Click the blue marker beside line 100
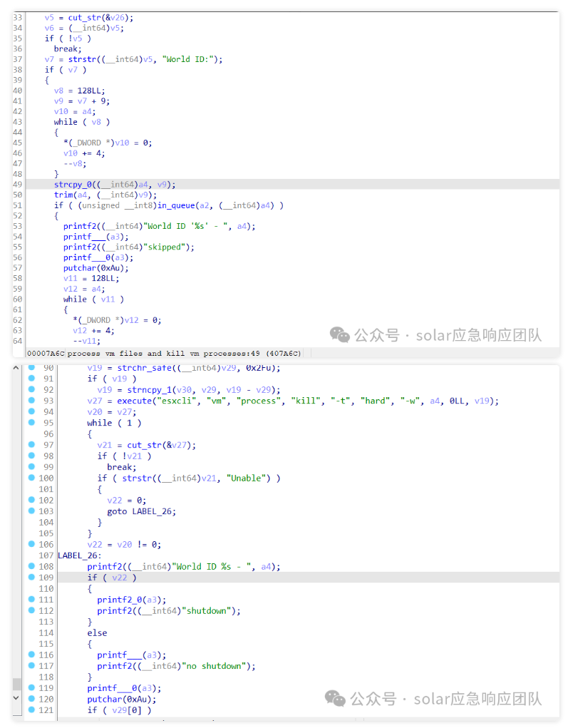573x728 pixels. pos(31,478)
